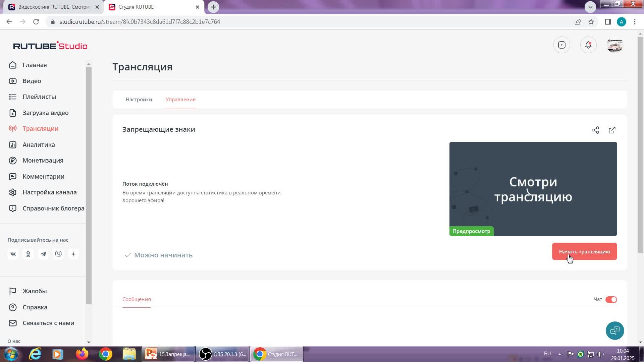This screenshot has width=644, height=362.
Task: Open stream in new window icon
Action: (x=612, y=130)
